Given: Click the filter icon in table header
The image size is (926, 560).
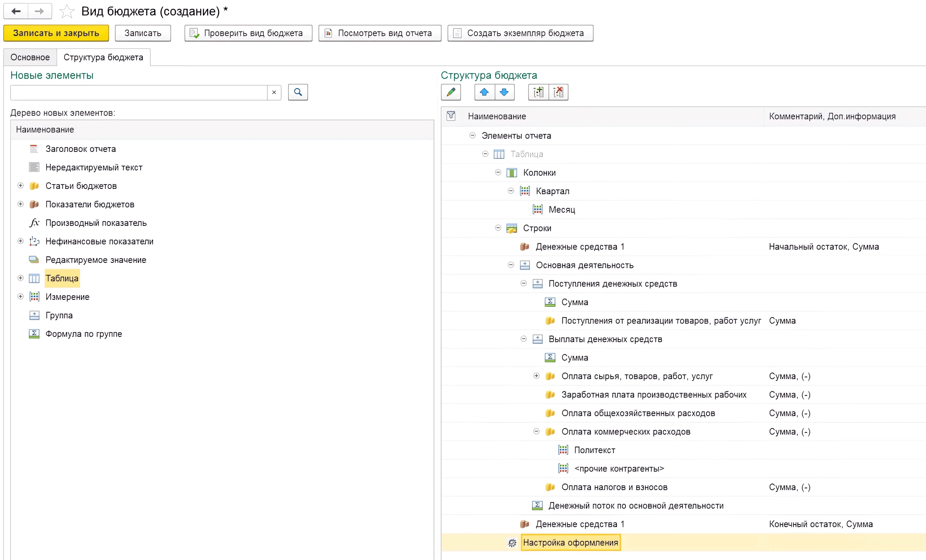Looking at the screenshot, I should [450, 116].
